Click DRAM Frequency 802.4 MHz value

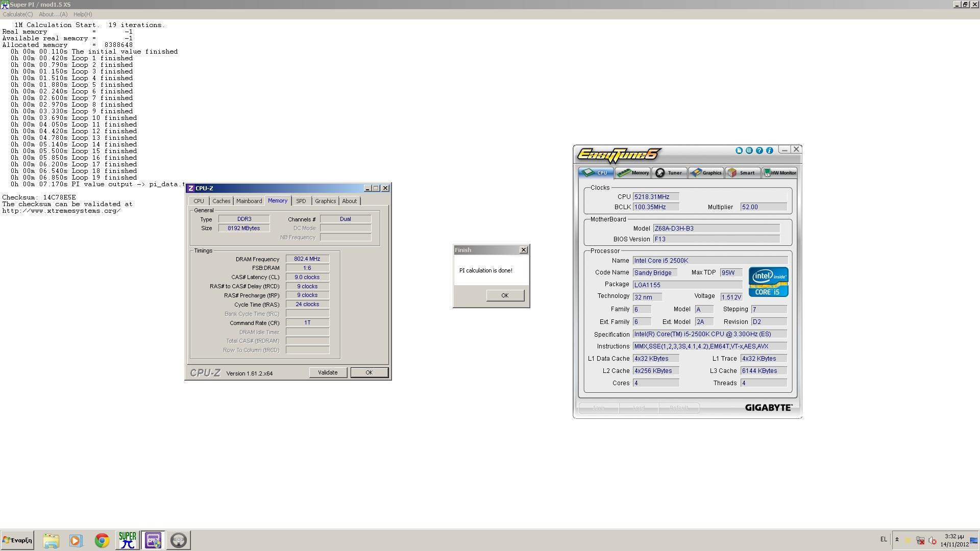(307, 259)
